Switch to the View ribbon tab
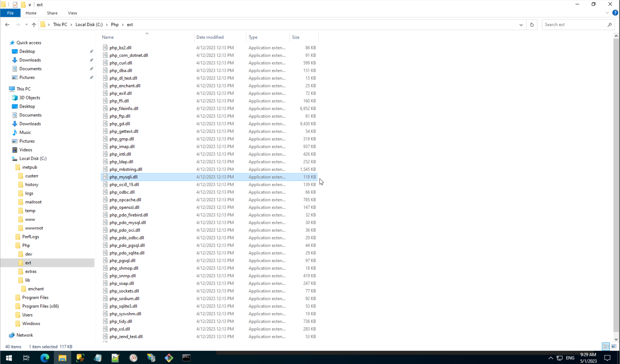 tap(72, 13)
